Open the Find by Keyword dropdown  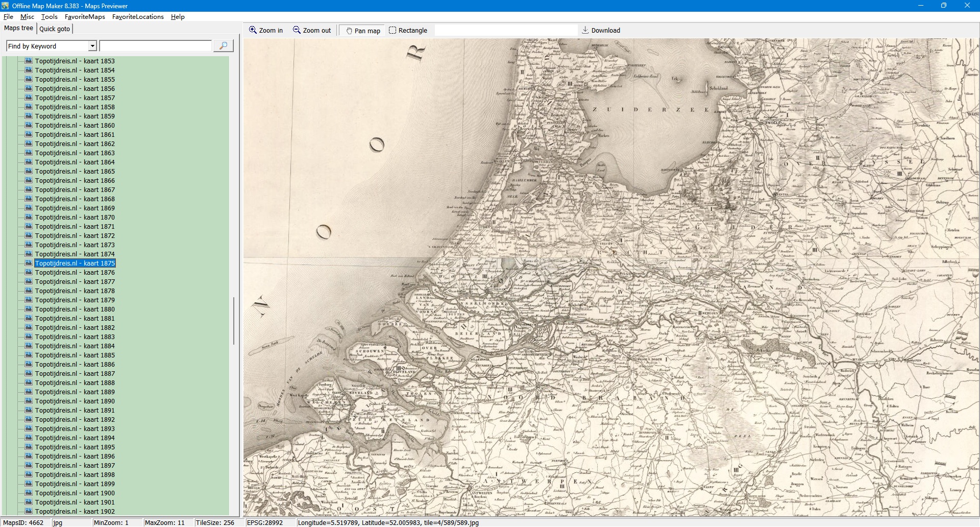click(x=92, y=46)
